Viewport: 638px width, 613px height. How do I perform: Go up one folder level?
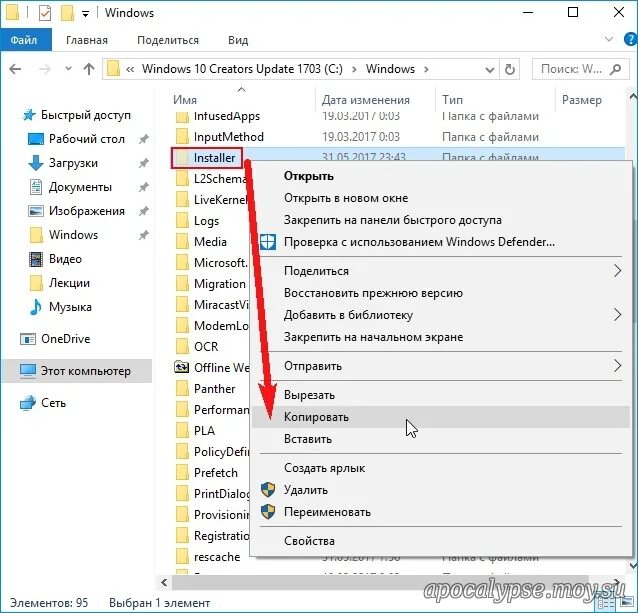(89, 69)
